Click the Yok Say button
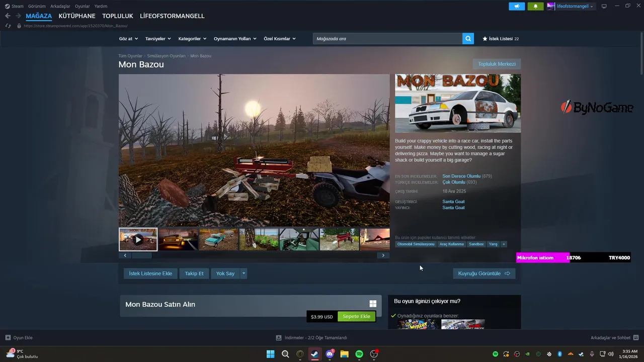 225,274
